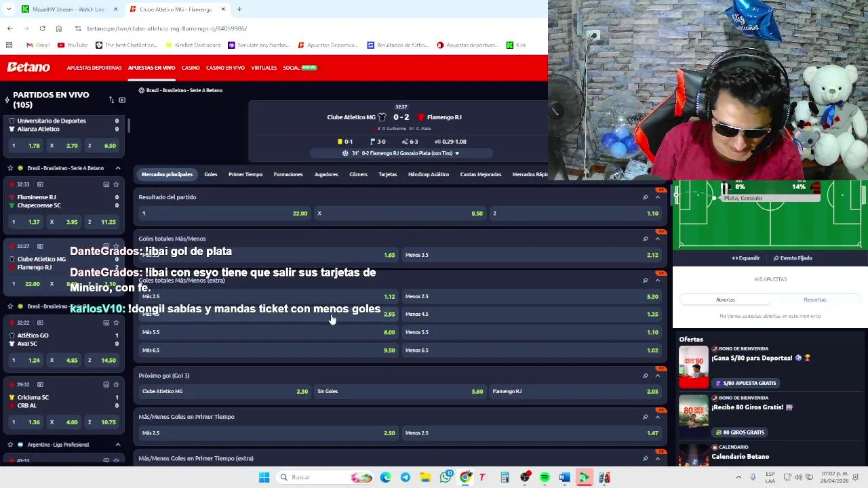Image resolution: width=868 pixels, height=488 pixels.
Task: Collapse the Próximo gol (Gol 3) section
Action: click(x=657, y=375)
